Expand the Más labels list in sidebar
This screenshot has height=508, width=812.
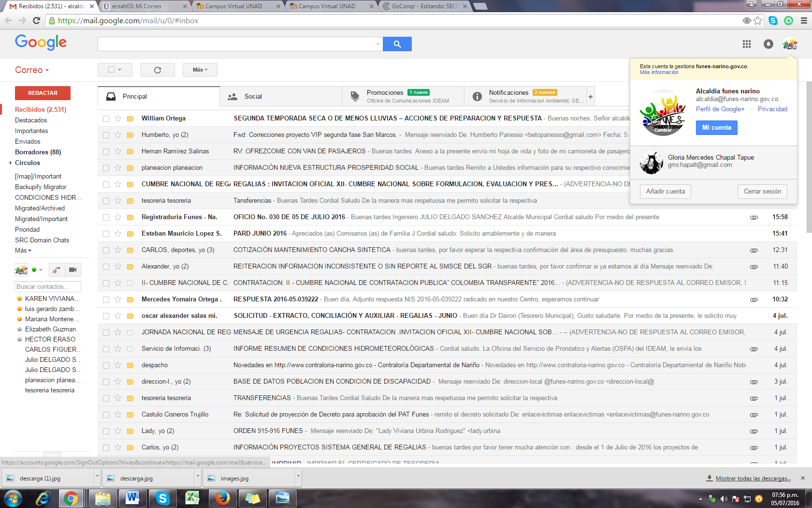tap(23, 251)
